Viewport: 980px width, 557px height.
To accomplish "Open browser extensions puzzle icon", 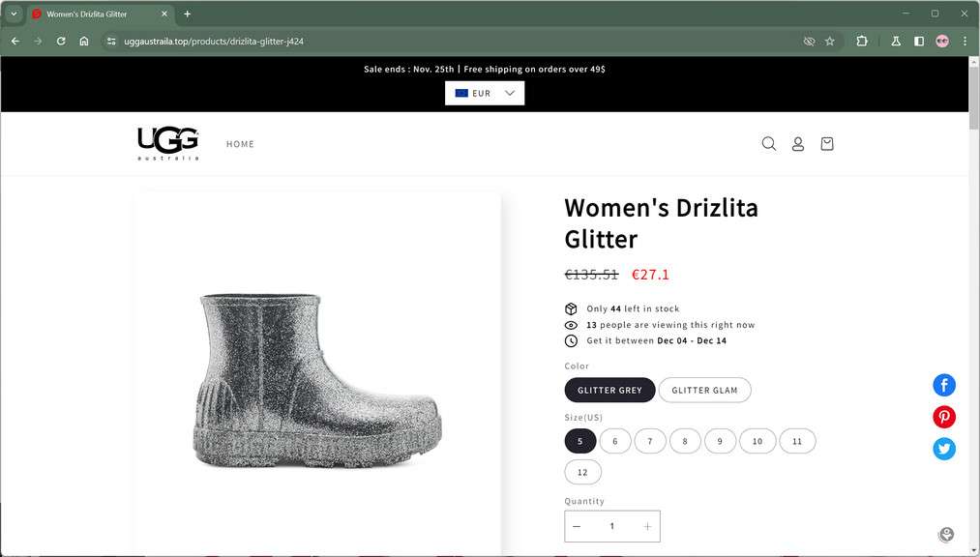I will click(862, 42).
